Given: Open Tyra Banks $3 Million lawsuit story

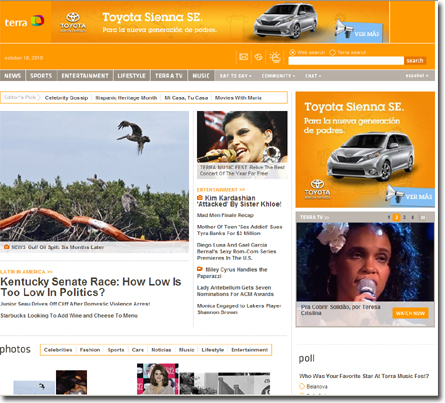Looking at the screenshot, I should [239, 230].
